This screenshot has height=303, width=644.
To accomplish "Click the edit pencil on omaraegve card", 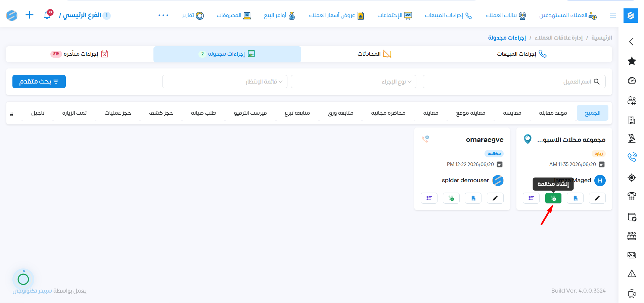I will pos(495,198).
